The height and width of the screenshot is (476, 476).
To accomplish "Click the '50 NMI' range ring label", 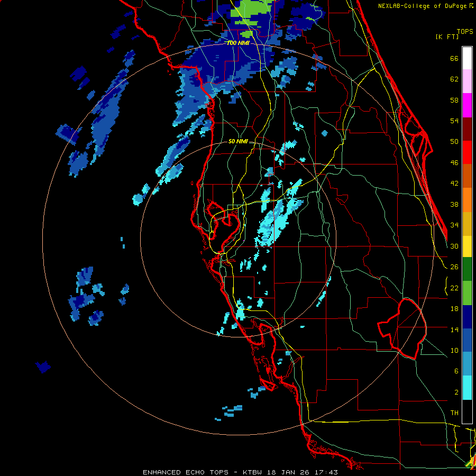I will 239,141.
